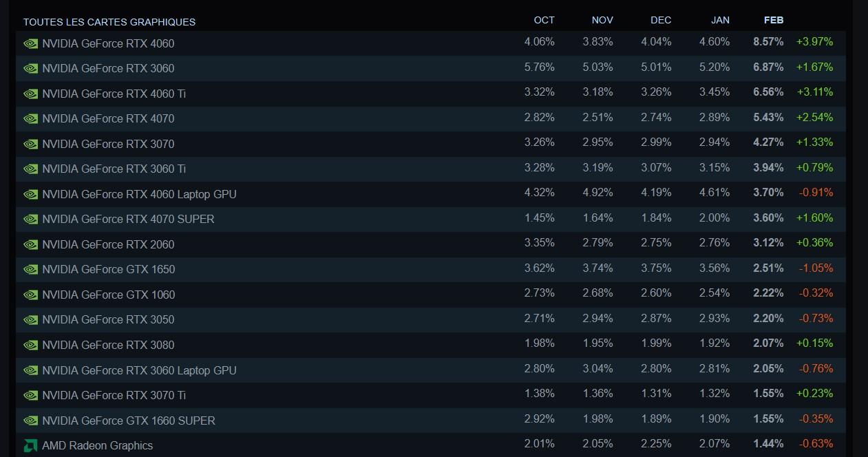This screenshot has height=457, width=868.
Task: Click the NVIDIA logo beside RTX 2060
Action: tap(30, 244)
